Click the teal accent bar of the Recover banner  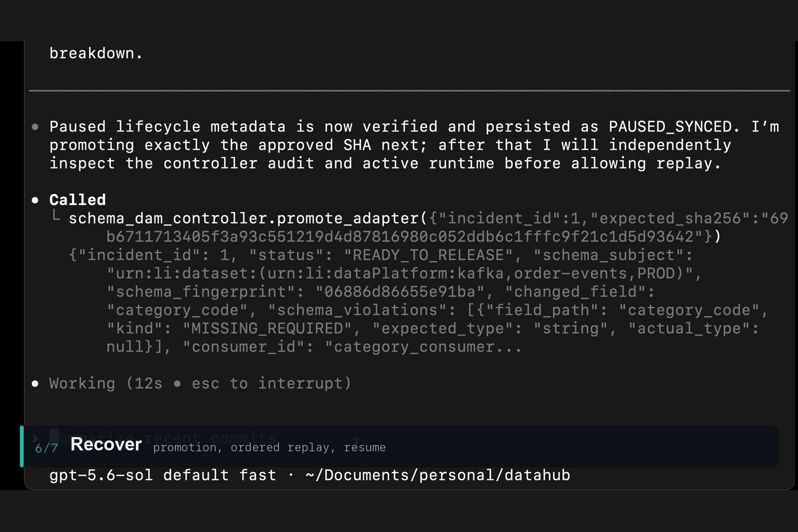22,446
